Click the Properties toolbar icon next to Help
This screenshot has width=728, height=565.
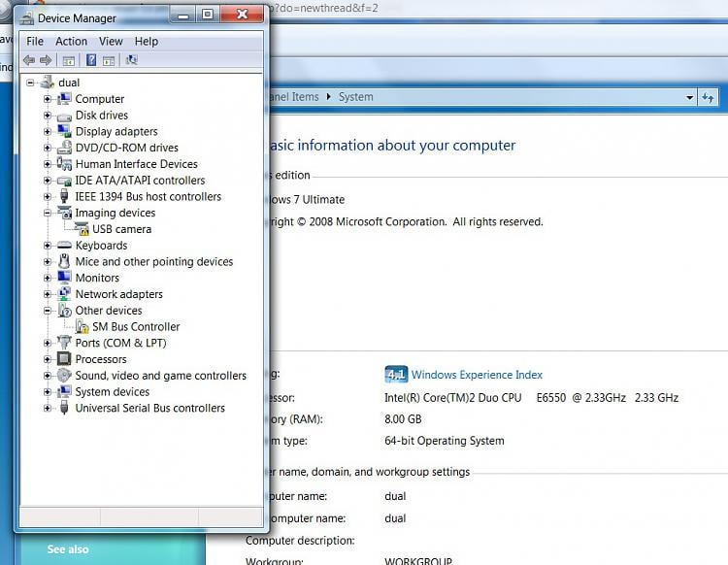(109, 60)
